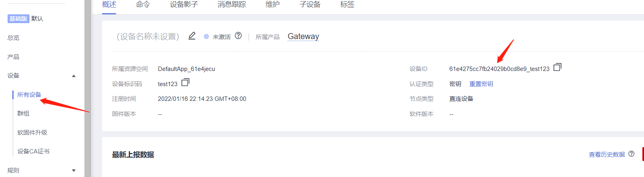Open the Gateway product link
The height and width of the screenshot is (177, 644).
click(x=303, y=36)
